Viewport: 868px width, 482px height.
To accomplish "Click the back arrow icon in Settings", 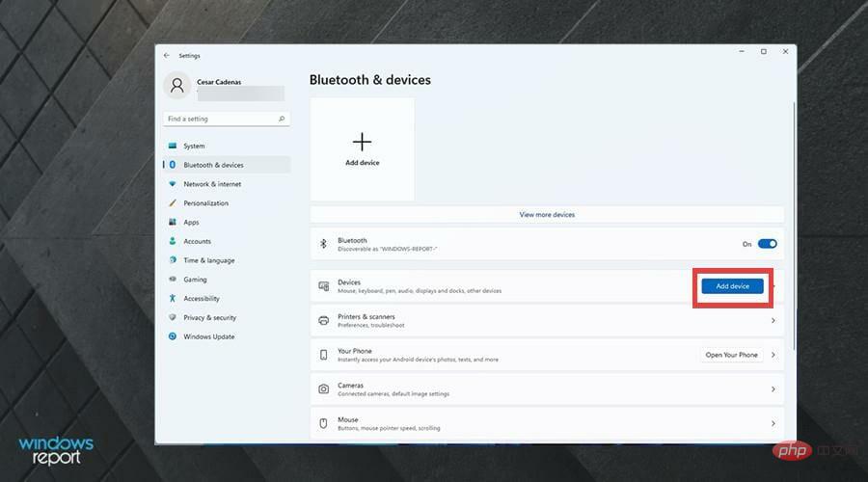I will pyautogui.click(x=166, y=56).
